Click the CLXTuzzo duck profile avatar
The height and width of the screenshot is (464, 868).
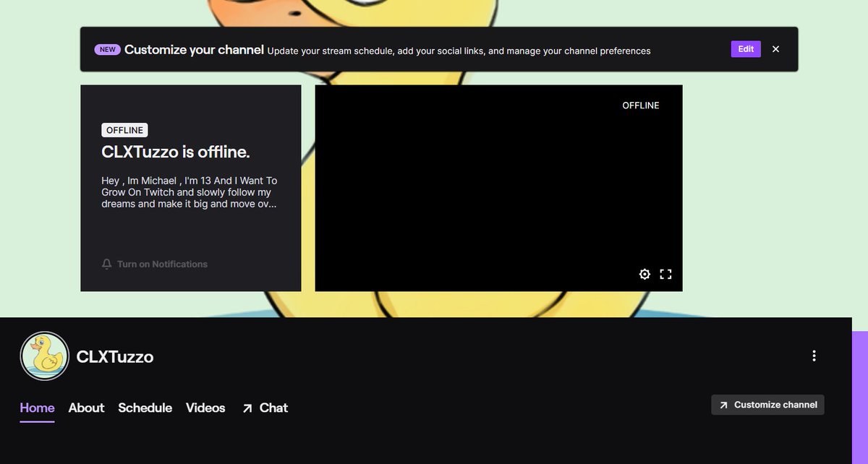(x=45, y=356)
